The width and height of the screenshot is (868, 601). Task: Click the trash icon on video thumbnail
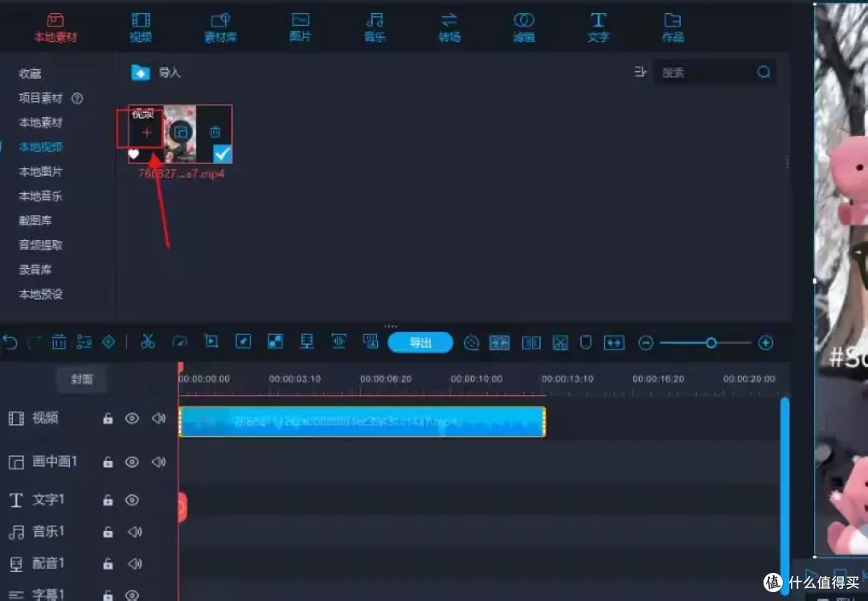click(215, 133)
